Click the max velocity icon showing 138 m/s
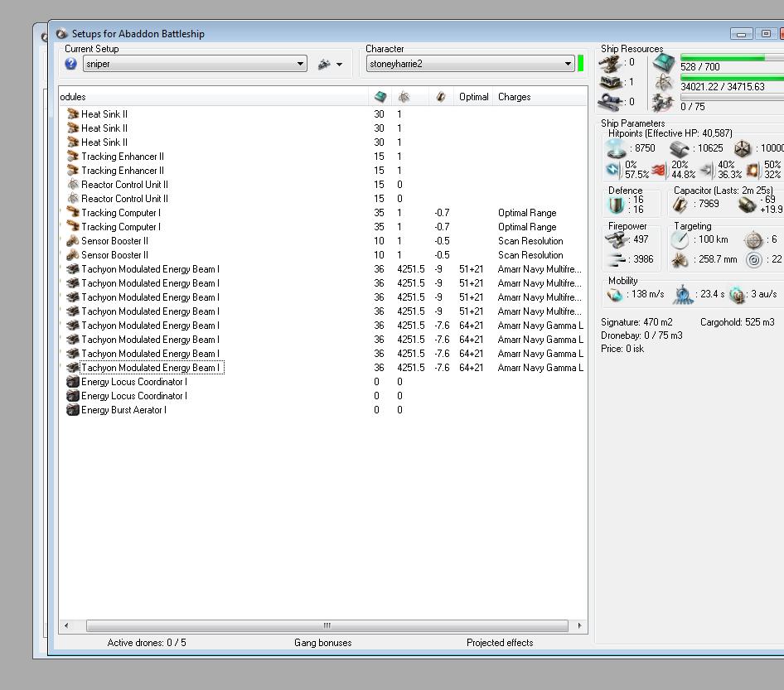The height and width of the screenshot is (690, 784). coord(614,295)
